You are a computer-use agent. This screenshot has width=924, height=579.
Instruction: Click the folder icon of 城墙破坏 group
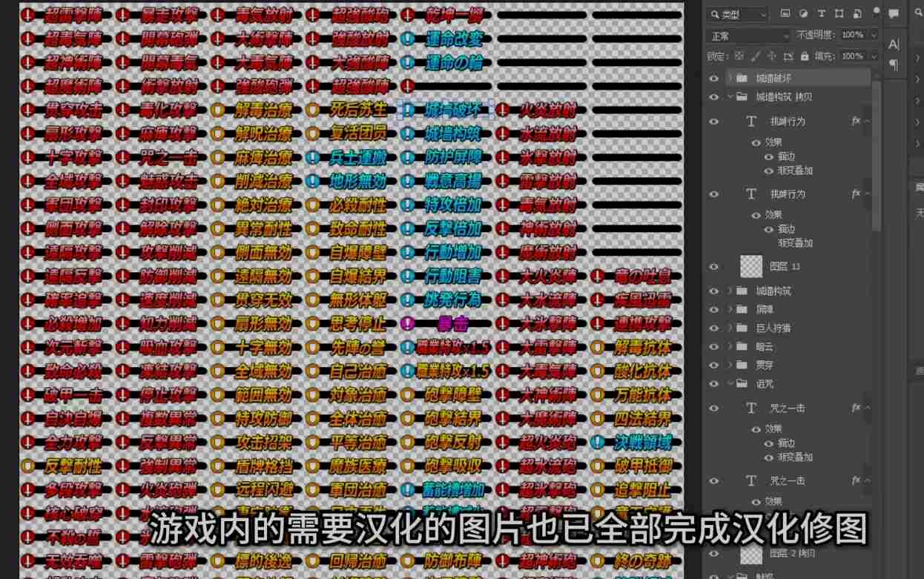[742, 78]
